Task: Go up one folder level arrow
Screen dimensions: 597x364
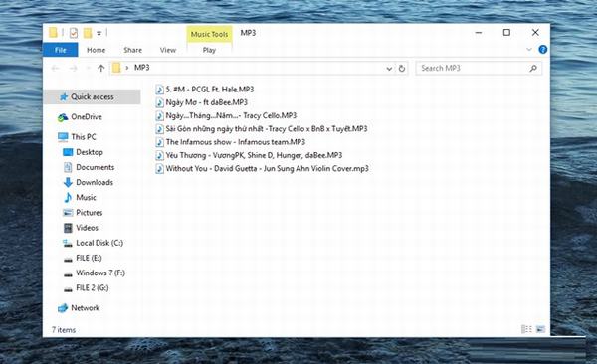Action: pyautogui.click(x=100, y=69)
